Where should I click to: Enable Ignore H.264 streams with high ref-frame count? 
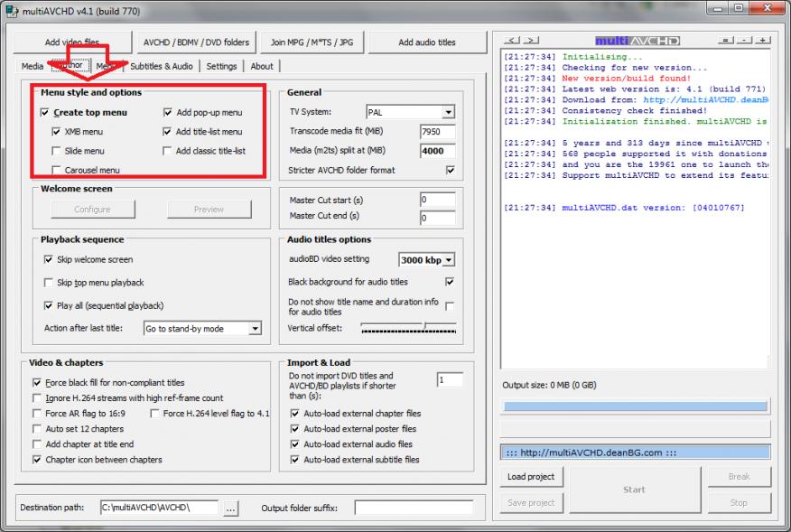37,398
